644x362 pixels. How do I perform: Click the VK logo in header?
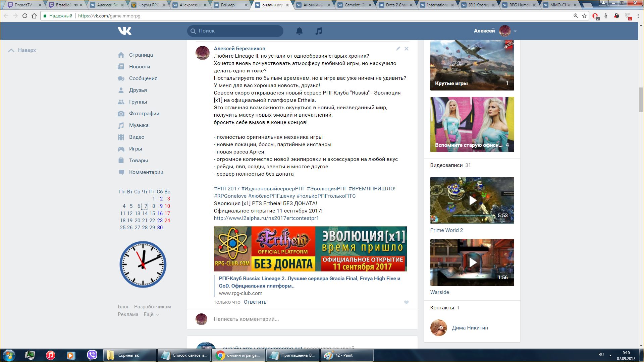[x=124, y=31]
